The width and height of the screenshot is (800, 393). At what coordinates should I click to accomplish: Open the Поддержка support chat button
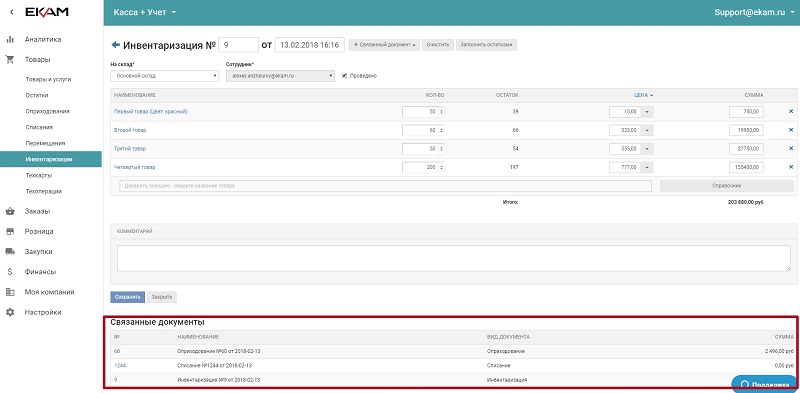pyautogui.click(x=763, y=384)
